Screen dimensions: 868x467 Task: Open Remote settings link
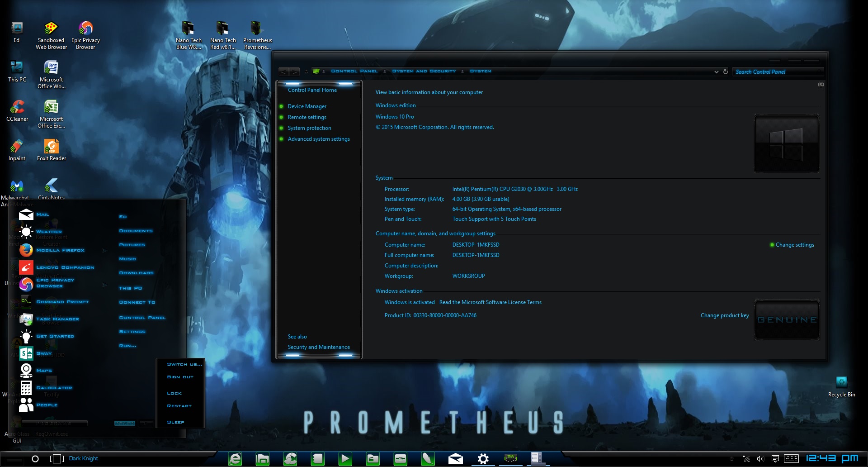pyautogui.click(x=307, y=117)
